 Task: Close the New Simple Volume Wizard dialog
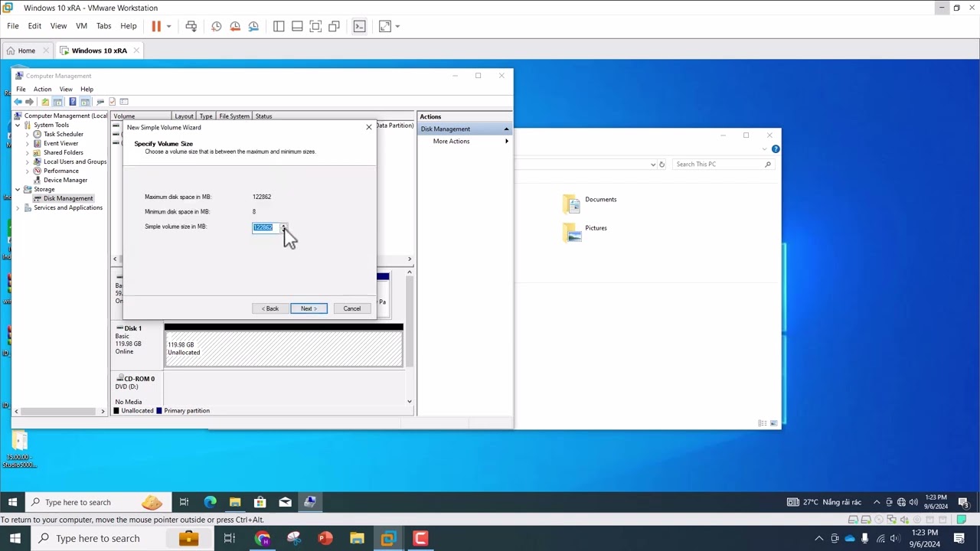(x=369, y=127)
